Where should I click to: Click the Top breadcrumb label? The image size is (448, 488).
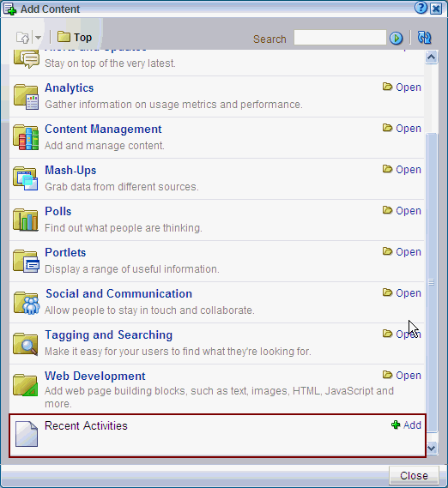(x=83, y=38)
